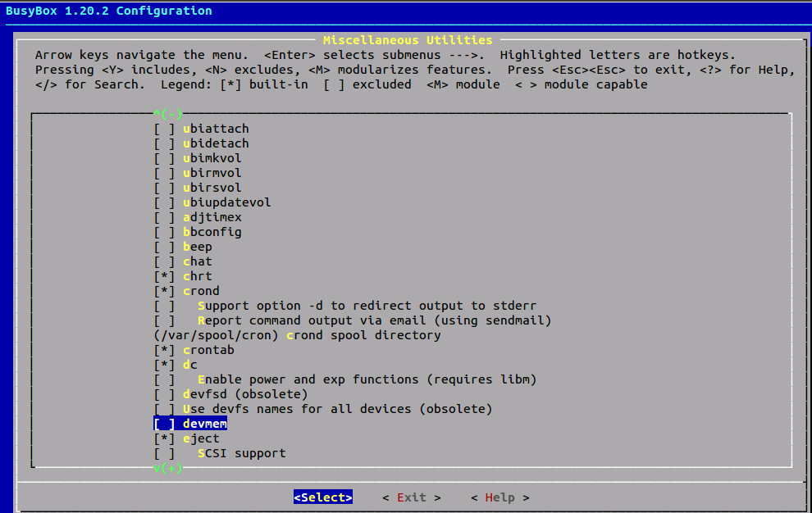Click the BusyBox 1.20.2 Configuration header

tap(109, 11)
